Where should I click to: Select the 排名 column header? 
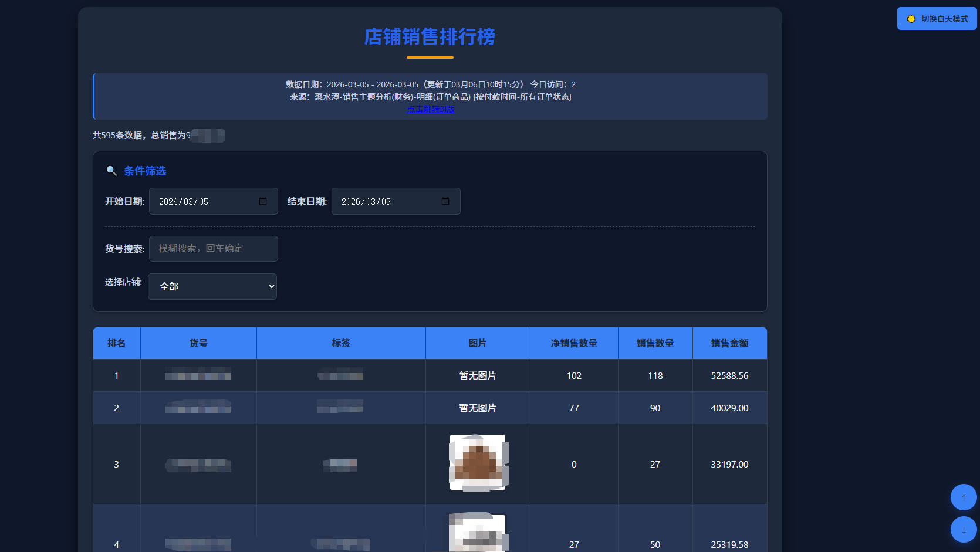[x=116, y=343]
